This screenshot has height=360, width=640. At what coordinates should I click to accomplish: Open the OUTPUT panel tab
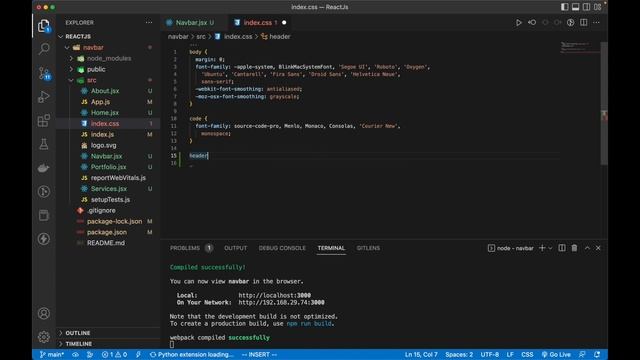click(236, 248)
